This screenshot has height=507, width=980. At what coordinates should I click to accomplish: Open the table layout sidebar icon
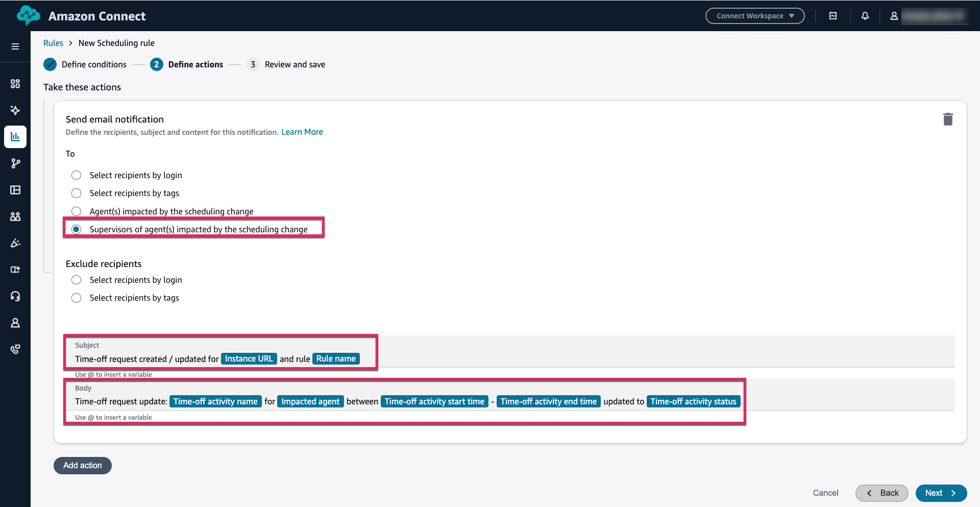[x=15, y=190]
